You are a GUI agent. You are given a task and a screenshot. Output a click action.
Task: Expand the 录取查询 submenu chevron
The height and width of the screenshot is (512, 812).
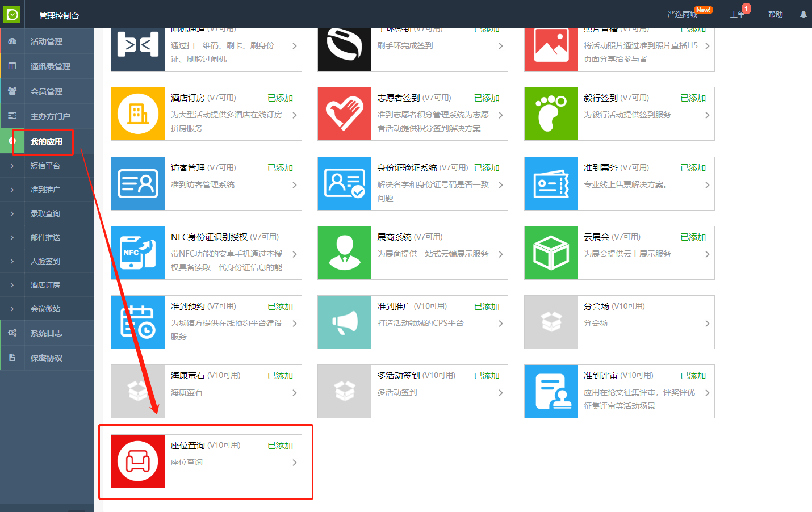pyautogui.click(x=12, y=213)
